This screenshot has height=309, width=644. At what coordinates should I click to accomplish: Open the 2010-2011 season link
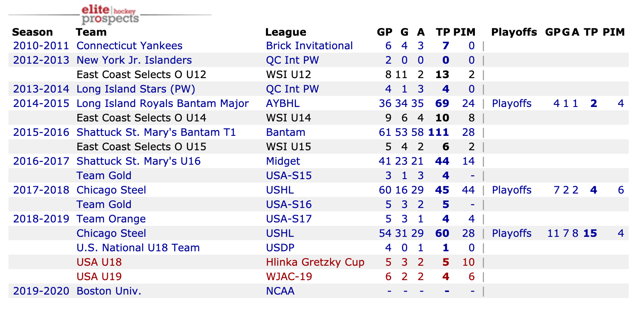pos(41,46)
